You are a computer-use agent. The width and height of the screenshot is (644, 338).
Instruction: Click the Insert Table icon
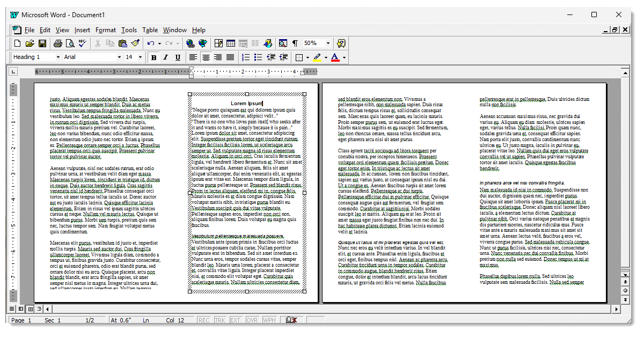[x=231, y=43]
